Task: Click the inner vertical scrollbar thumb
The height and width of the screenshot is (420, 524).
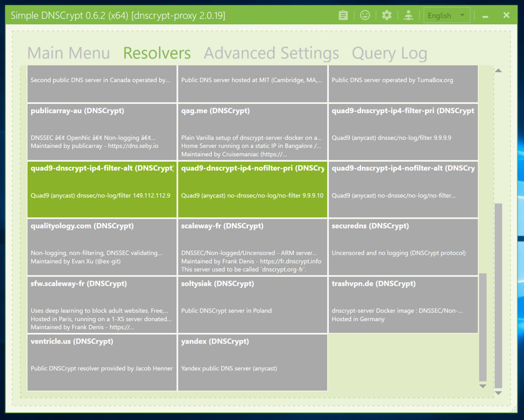Action: click(482, 327)
